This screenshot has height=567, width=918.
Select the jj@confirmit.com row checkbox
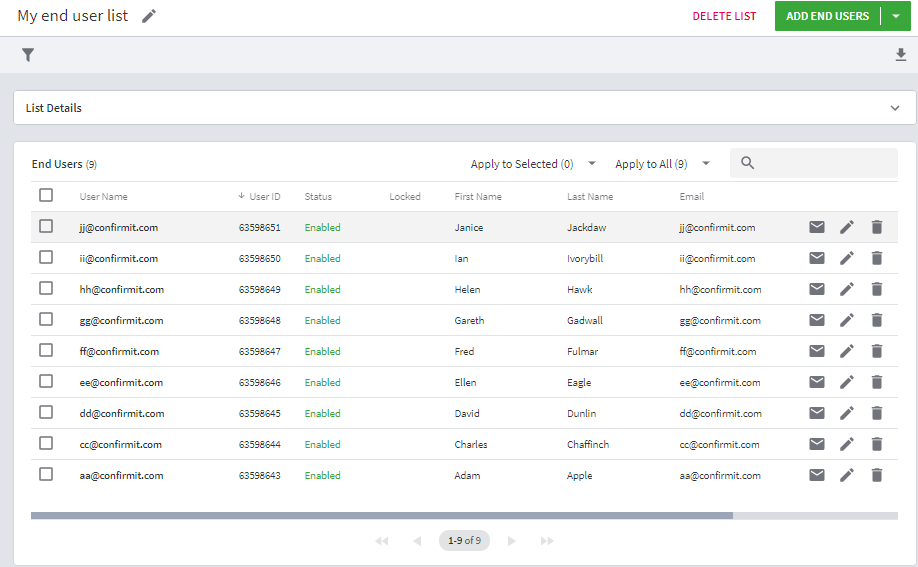(x=46, y=226)
